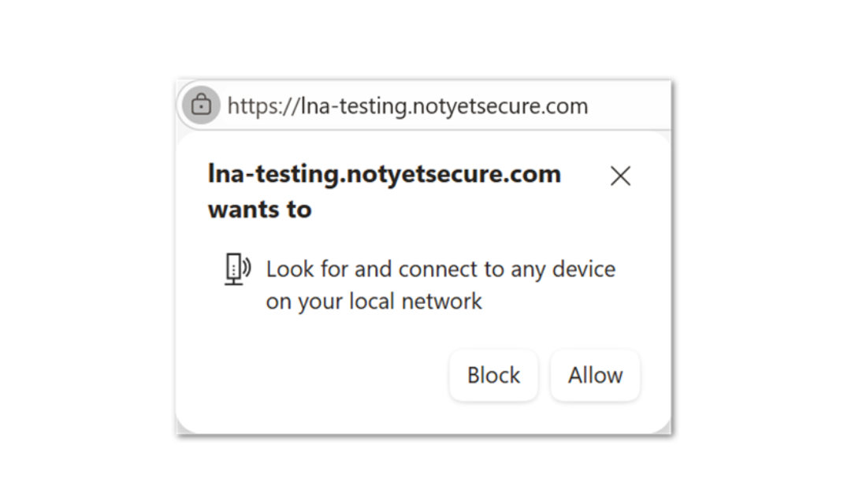Click the local network permission description text
Viewport: 851px width, 504px height.
click(440, 285)
